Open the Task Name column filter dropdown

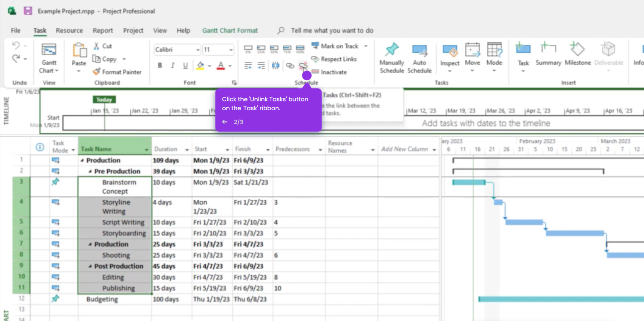tap(147, 150)
